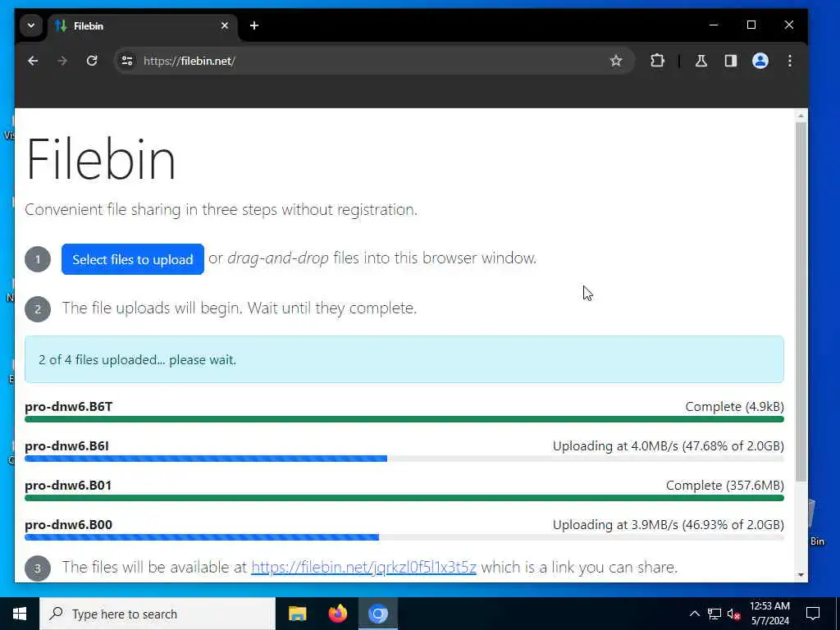This screenshot has height=630, width=840.
Task: Click the '2 of 4 files uploaded' notice
Action: (404, 359)
